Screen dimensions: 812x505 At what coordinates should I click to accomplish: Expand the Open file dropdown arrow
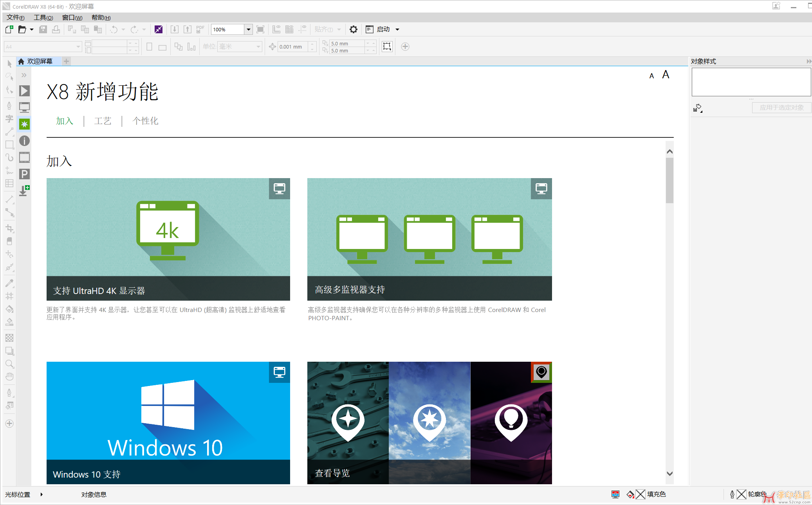[x=32, y=29]
